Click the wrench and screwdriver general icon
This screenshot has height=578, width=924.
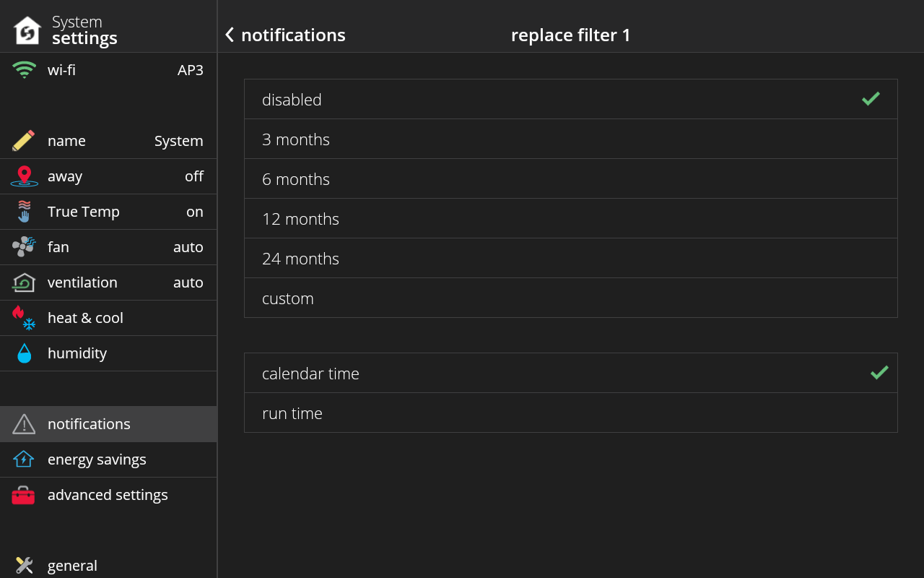(x=24, y=565)
